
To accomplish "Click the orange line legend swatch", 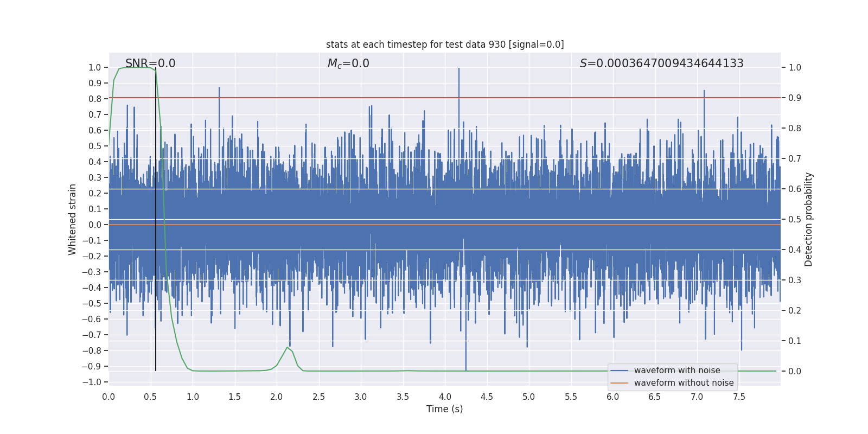I will tap(619, 383).
